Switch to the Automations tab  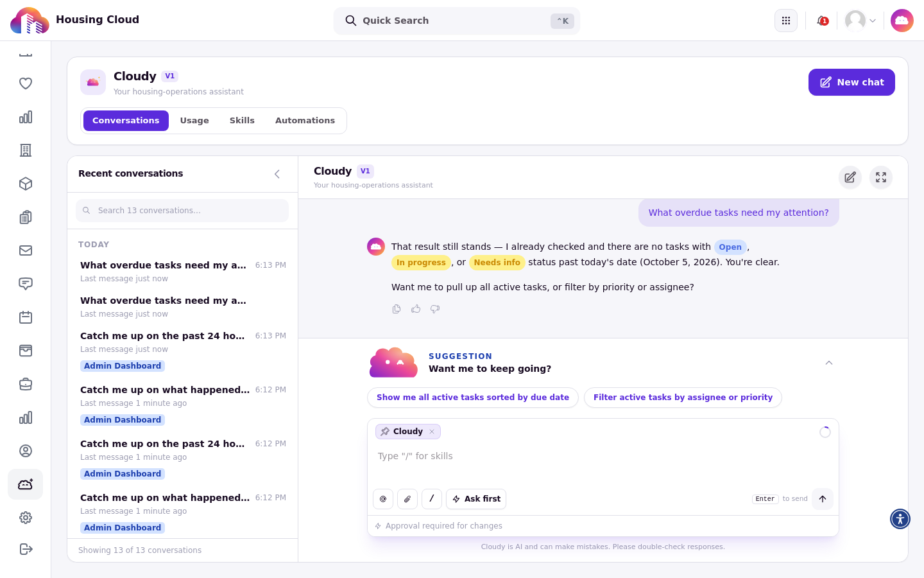305,121
